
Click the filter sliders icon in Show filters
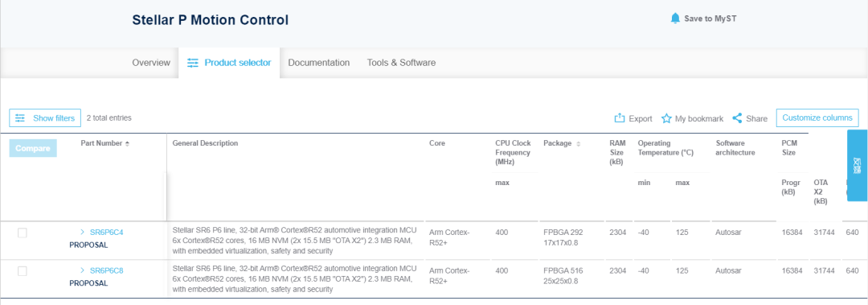coord(20,118)
